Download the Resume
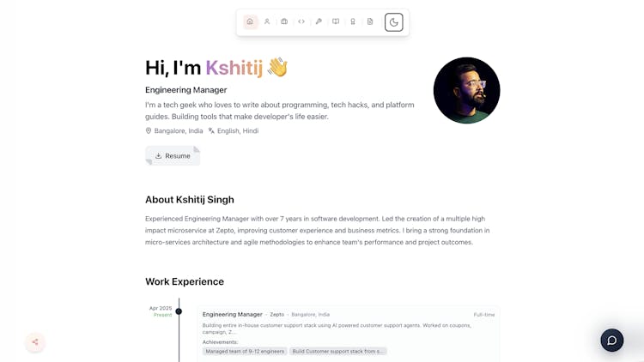Image resolution: width=644 pixels, height=362 pixels. pyautogui.click(x=173, y=156)
